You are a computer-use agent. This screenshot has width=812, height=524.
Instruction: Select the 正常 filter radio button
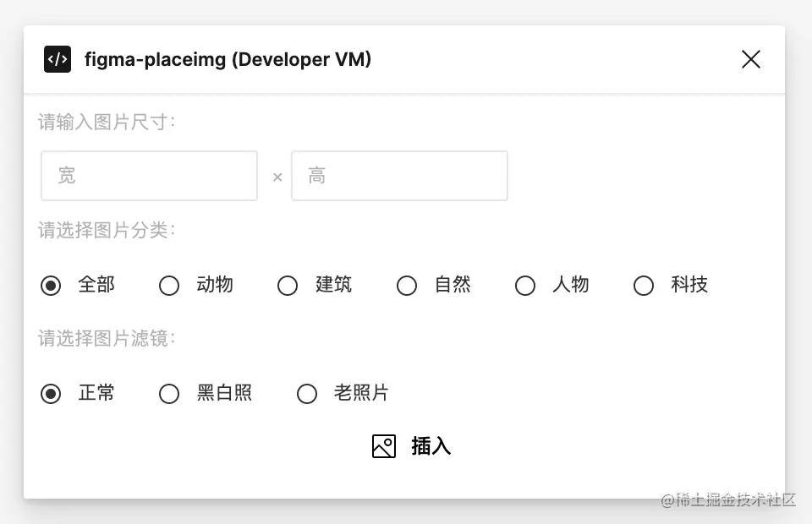click(52, 394)
